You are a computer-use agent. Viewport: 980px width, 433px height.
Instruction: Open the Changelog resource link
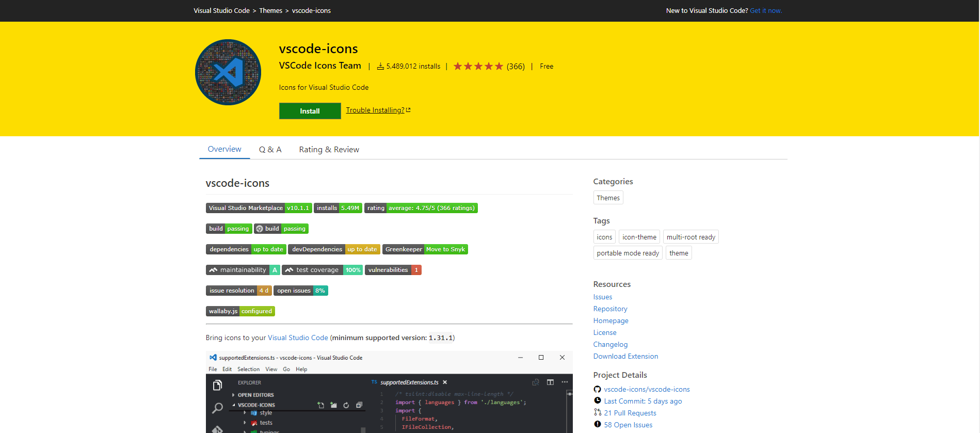tap(611, 344)
